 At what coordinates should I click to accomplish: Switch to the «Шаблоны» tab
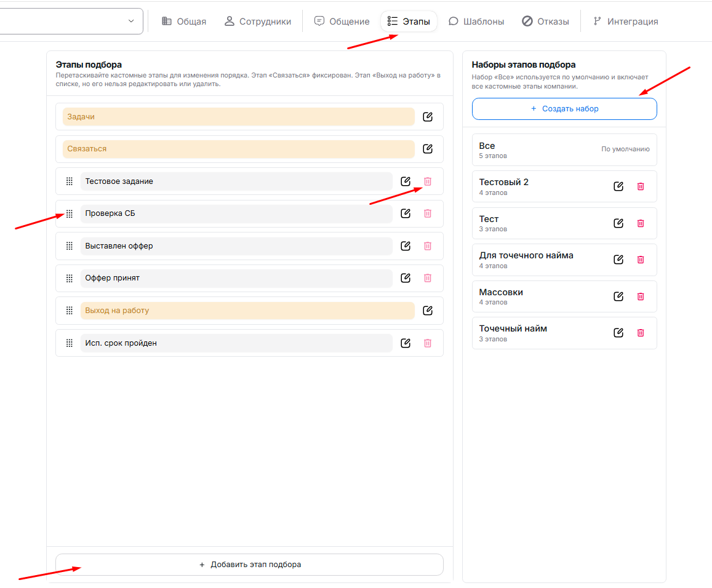476,22
